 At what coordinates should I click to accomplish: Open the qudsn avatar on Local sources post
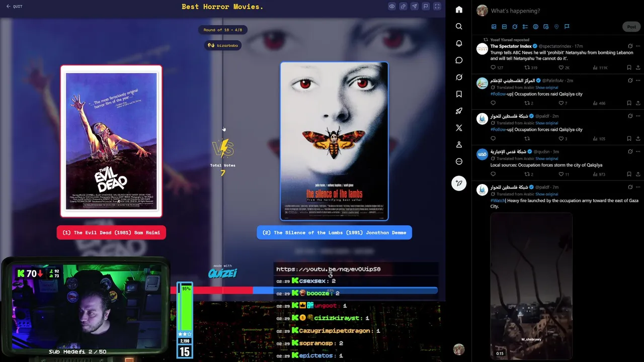click(482, 154)
